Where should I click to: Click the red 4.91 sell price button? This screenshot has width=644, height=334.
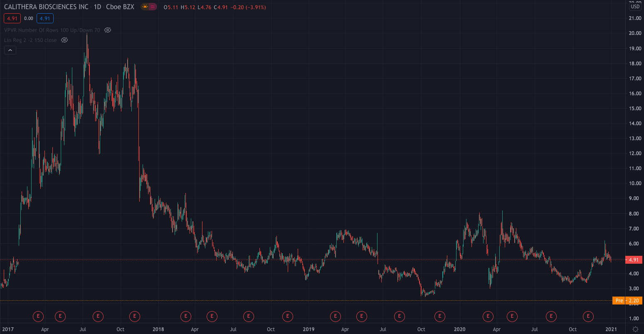[x=12, y=18]
